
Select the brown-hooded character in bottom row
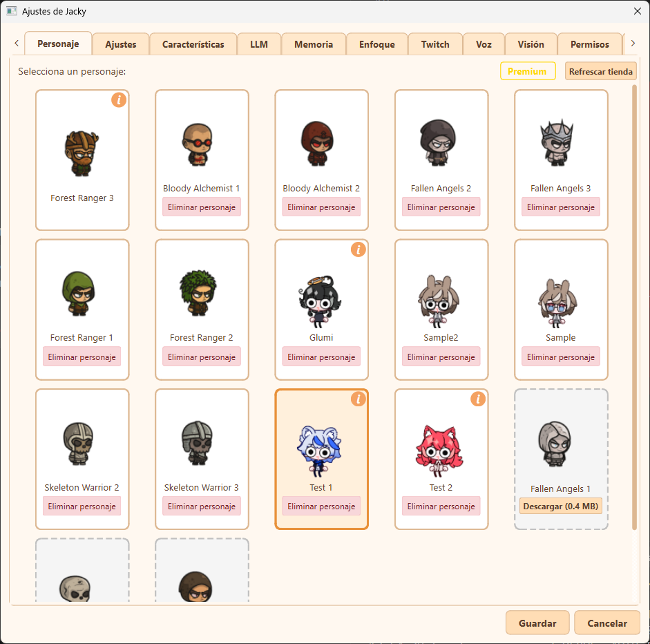pos(195,587)
